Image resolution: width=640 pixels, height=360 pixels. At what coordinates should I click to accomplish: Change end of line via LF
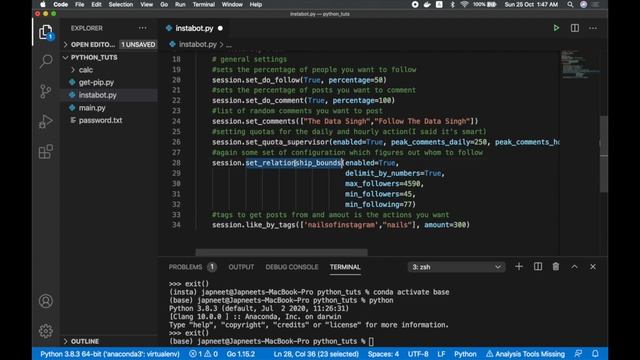pos(441,354)
